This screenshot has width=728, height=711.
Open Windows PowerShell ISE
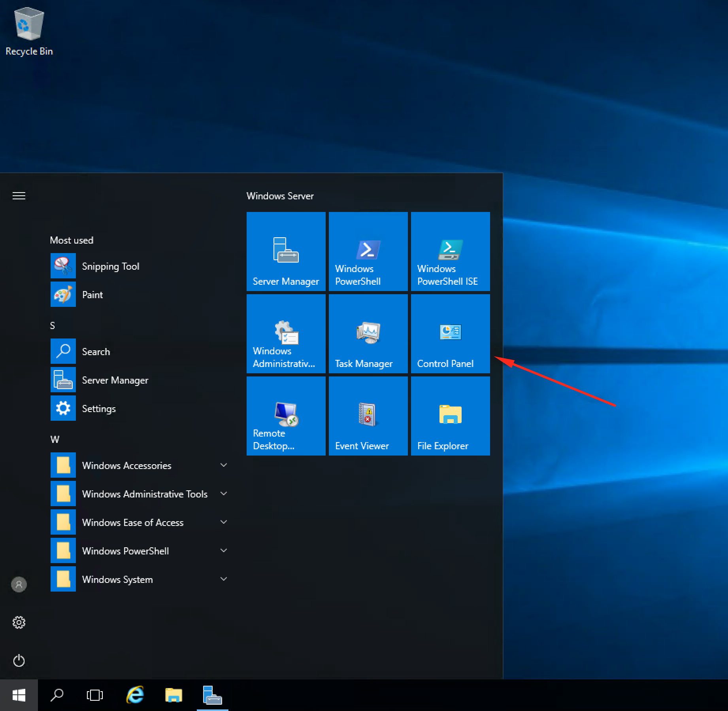pos(450,251)
